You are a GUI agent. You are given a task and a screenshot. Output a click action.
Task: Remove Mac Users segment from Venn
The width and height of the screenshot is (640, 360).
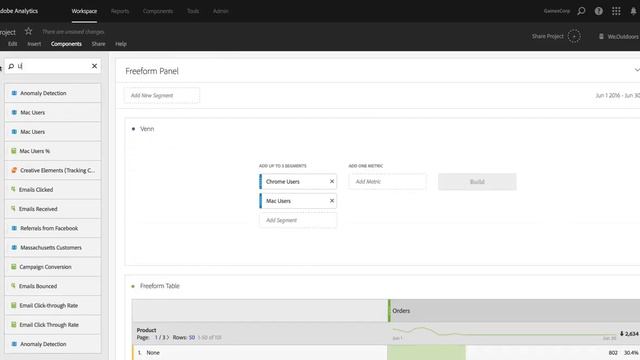(332, 201)
